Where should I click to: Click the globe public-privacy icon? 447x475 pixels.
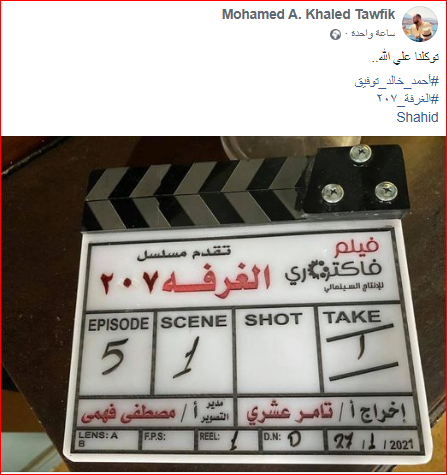pos(335,34)
